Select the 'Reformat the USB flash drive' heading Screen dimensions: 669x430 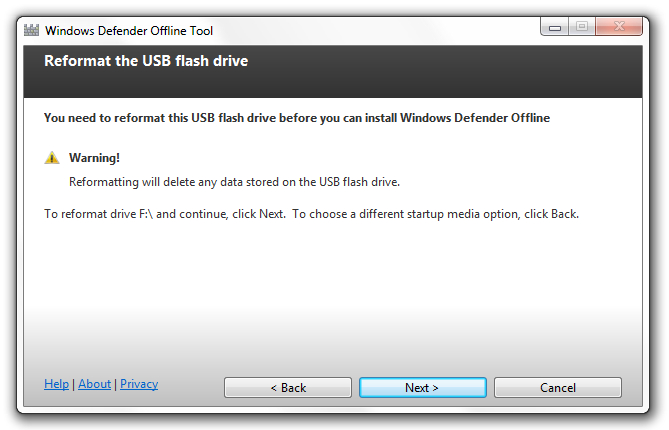[x=146, y=61]
